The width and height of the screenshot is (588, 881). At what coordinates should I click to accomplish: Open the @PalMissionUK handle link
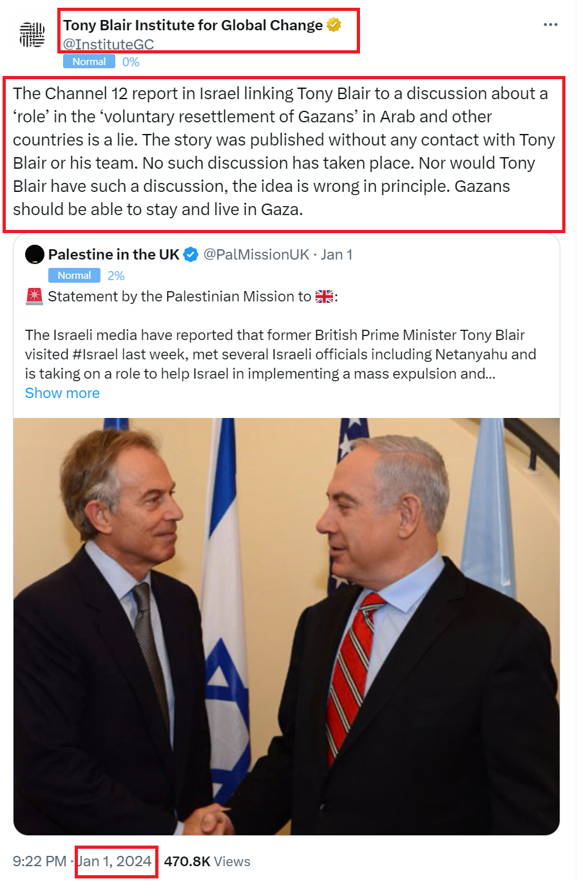click(256, 254)
